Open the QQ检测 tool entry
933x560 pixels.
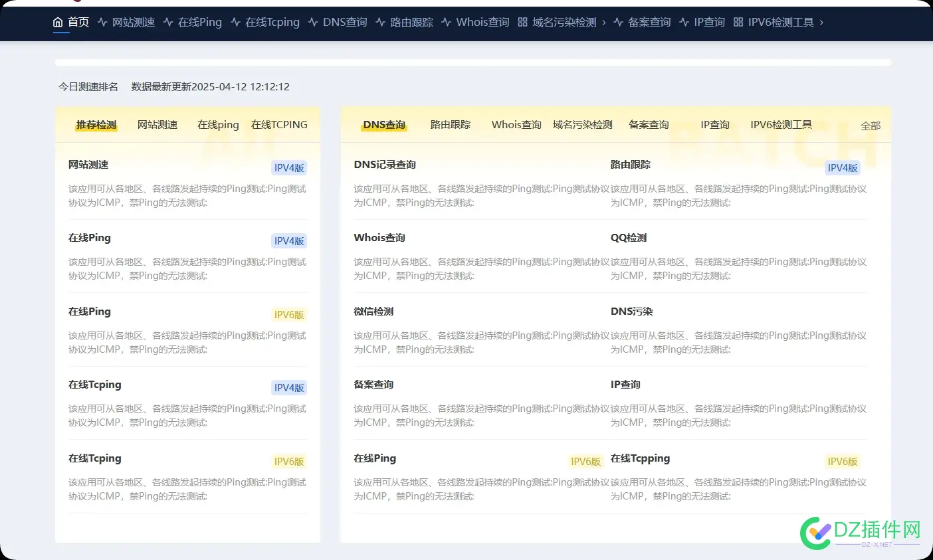(628, 237)
